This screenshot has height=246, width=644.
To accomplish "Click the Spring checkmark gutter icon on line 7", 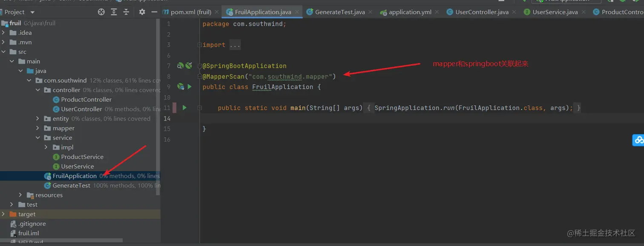I will click(x=189, y=66).
